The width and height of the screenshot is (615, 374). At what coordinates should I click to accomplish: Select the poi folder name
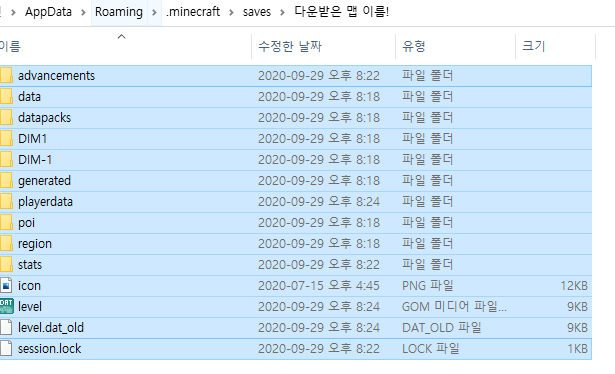click(x=26, y=223)
